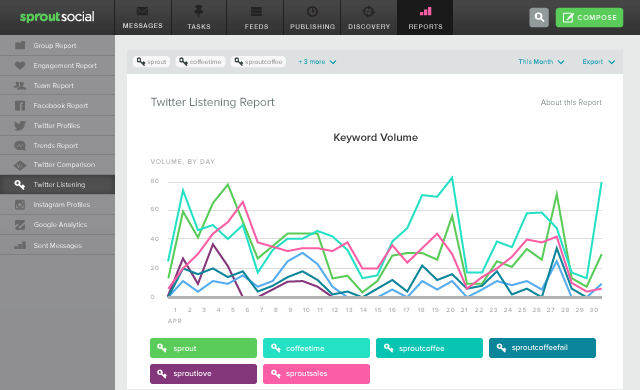Open Team Report in sidebar

point(57,85)
